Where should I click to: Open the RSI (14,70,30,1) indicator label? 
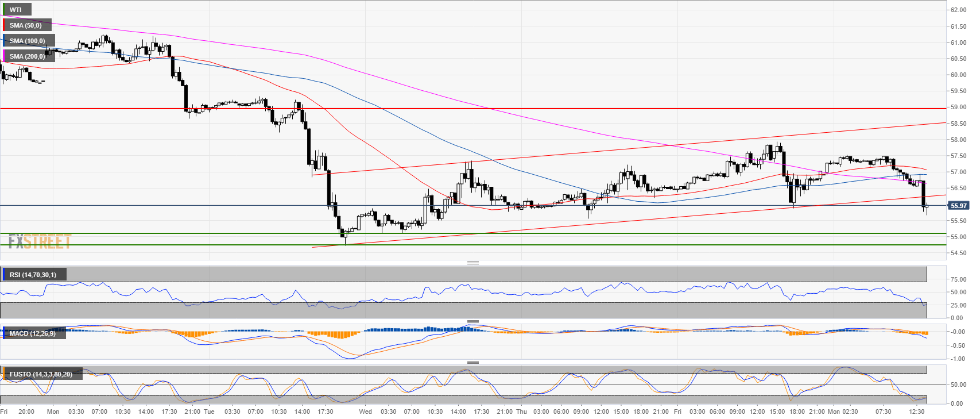coord(33,275)
